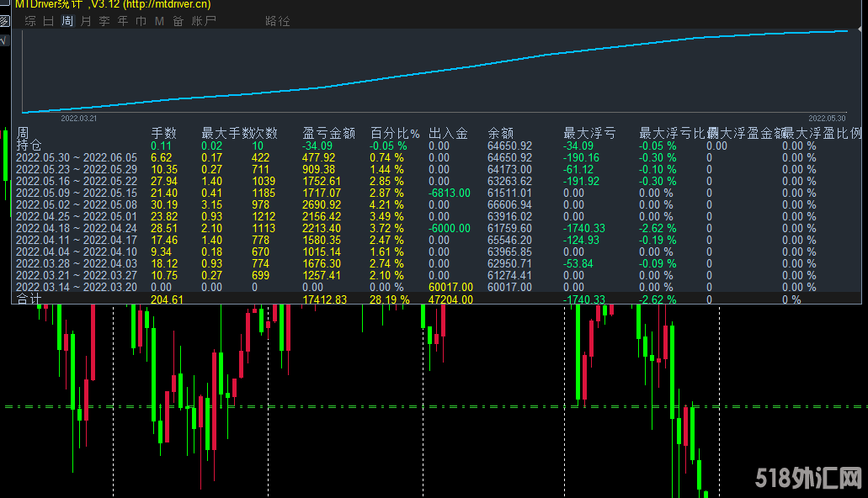The width and height of the screenshot is (868, 498).
Task: Click the 2022.05.30 date marker on equity chart
Action: (826, 119)
